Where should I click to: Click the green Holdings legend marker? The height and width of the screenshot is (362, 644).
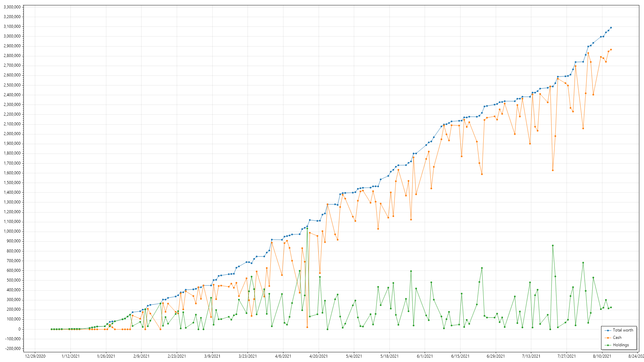[x=608, y=345]
